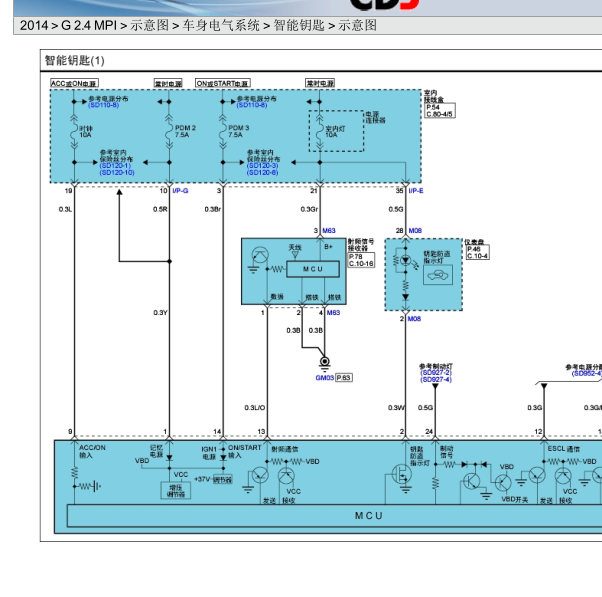Go to 车身电气系统 in the breadcrumb

coord(221,25)
